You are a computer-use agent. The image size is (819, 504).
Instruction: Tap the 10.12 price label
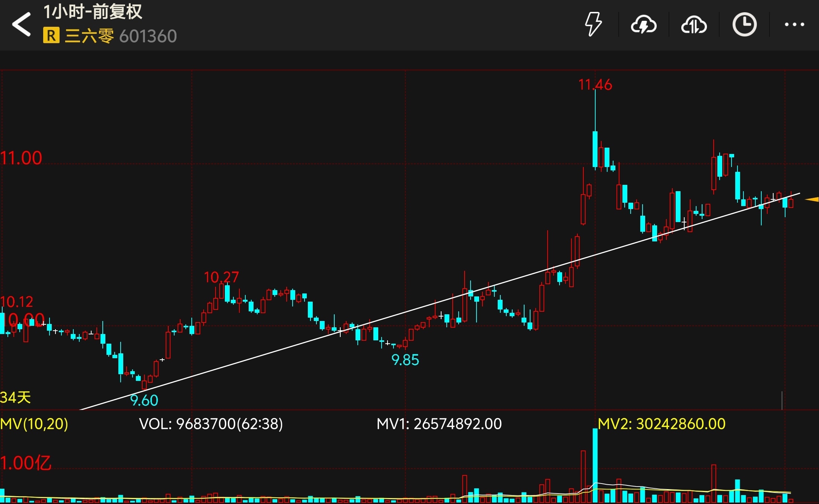point(17,302)
